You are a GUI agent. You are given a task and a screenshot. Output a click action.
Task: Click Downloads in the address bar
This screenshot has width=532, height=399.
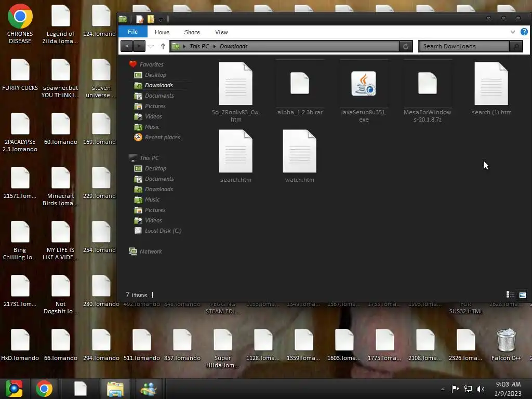click(x=233, y=46)
